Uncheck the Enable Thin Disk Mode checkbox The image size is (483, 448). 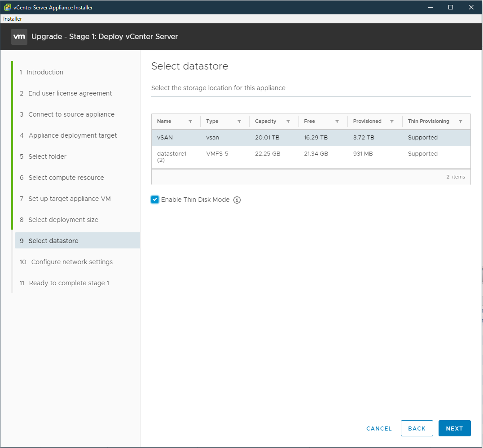[x=155, y=200]
